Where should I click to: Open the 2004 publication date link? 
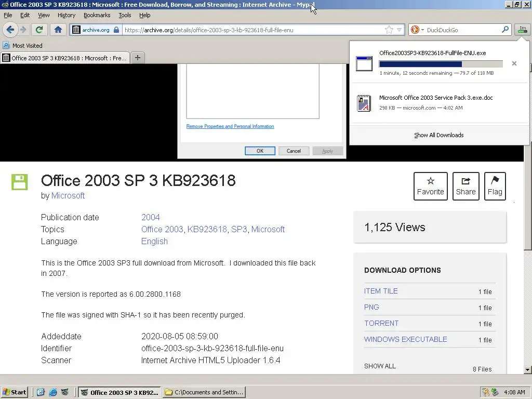point(150,217)
